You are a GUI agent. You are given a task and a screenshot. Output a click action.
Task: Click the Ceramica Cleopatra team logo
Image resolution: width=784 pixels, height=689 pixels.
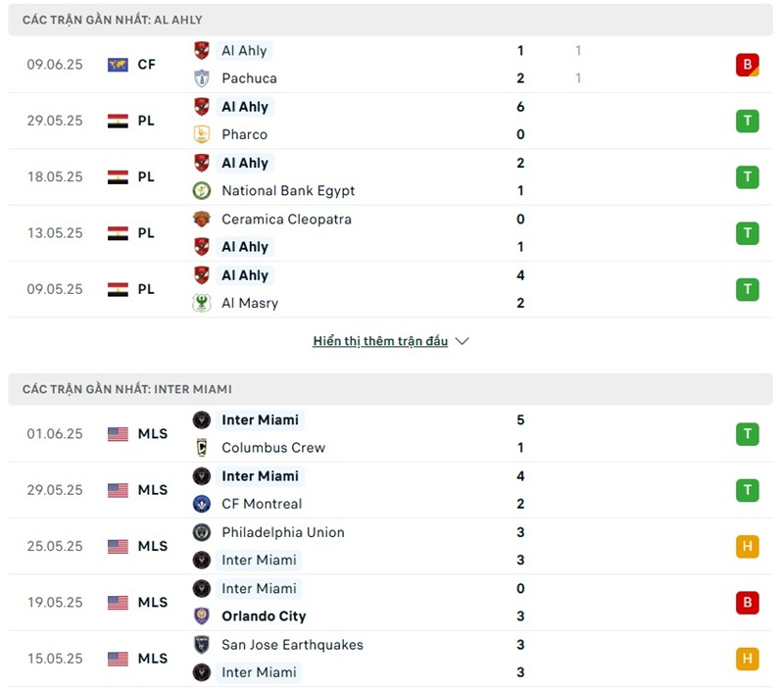(202, 219)
